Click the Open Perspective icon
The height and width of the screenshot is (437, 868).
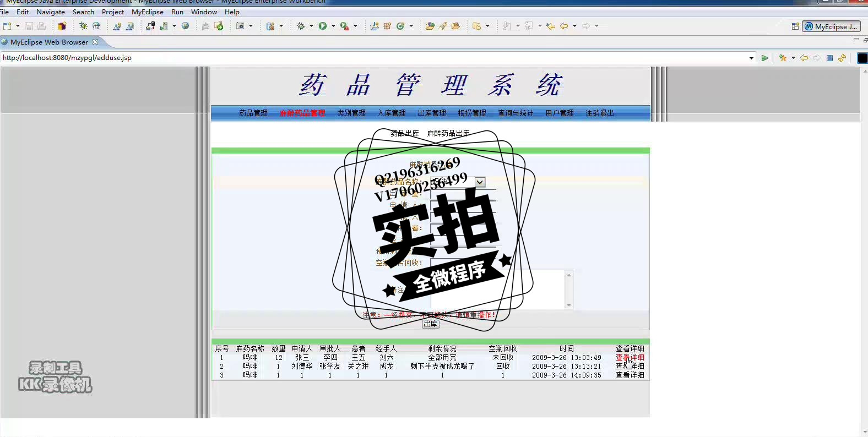[795, 26]
